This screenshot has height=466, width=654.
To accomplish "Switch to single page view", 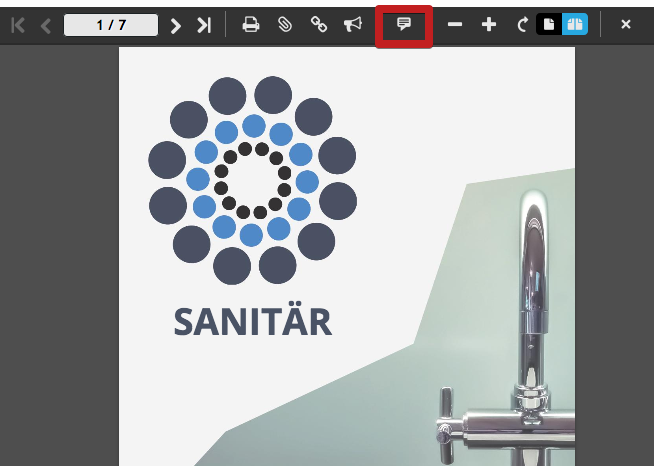I will [x=548, y=25].
